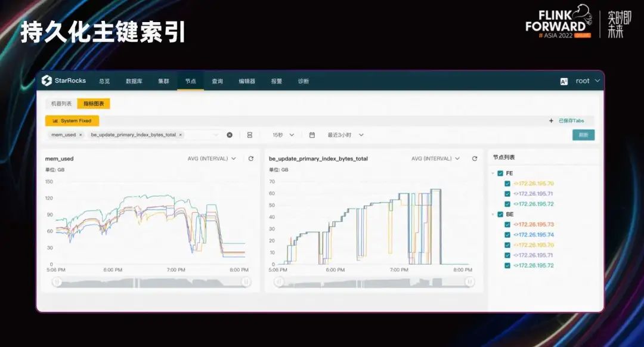Select the 节点 menu
The width and height of the screenshot is (644, 347).
191,81
